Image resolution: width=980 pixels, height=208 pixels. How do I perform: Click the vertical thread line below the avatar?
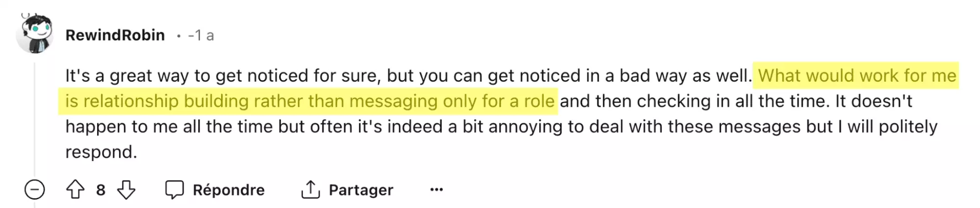pyautogui.click(x=34, y=117)
